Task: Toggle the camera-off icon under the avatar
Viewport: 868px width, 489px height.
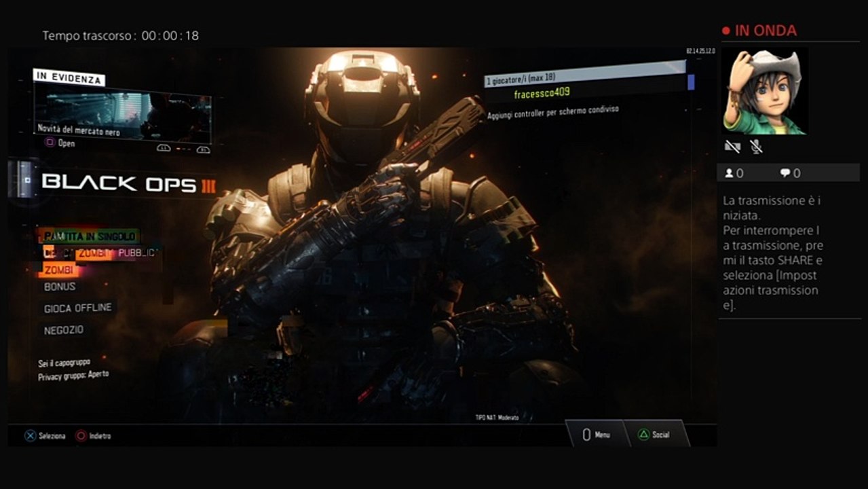Action: 732,146
